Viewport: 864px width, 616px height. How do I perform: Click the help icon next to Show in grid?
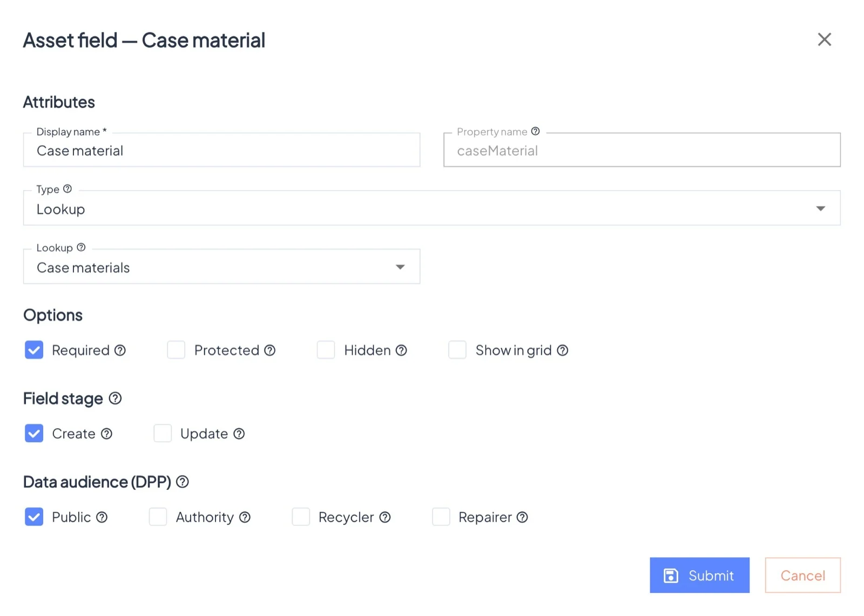563,350
